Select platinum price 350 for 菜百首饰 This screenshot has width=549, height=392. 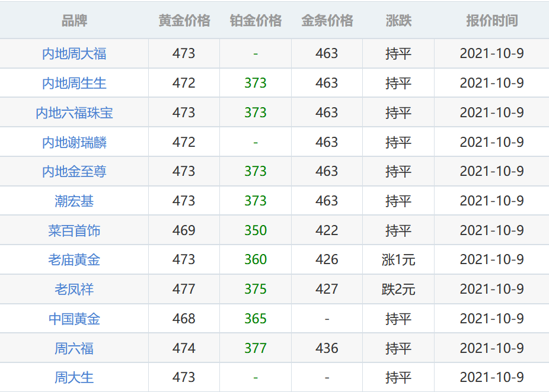[256, 230]
